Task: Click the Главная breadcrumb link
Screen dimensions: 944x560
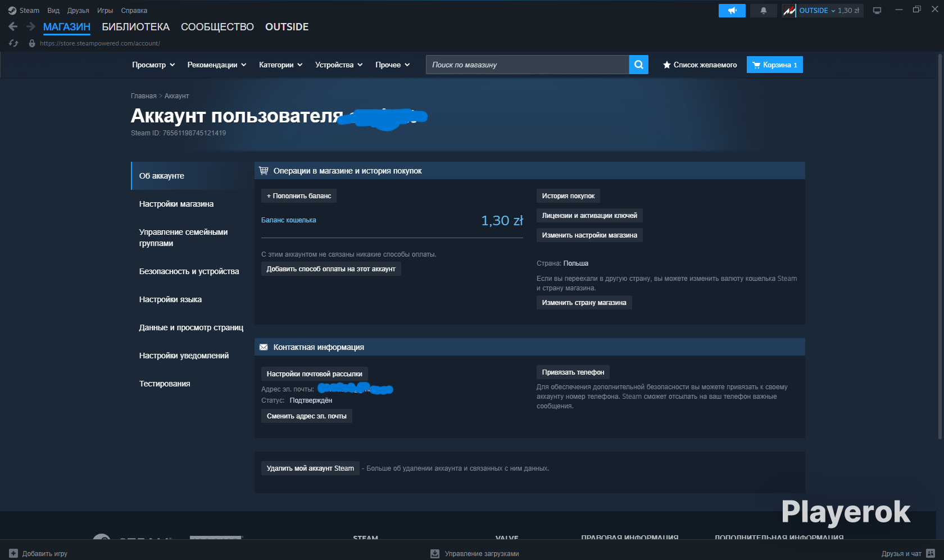Action: pyautogui.click(x=144, y=96)
